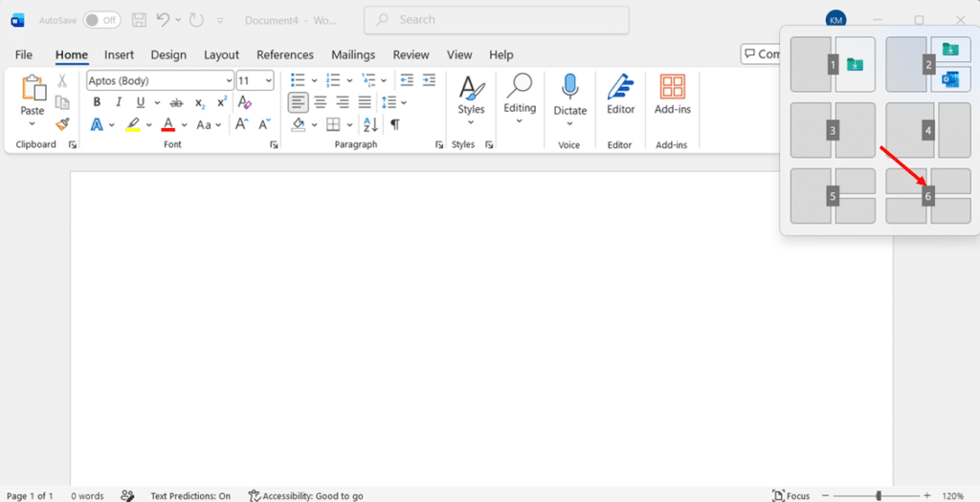Switch to the Mailings tab

pos(353,55)
